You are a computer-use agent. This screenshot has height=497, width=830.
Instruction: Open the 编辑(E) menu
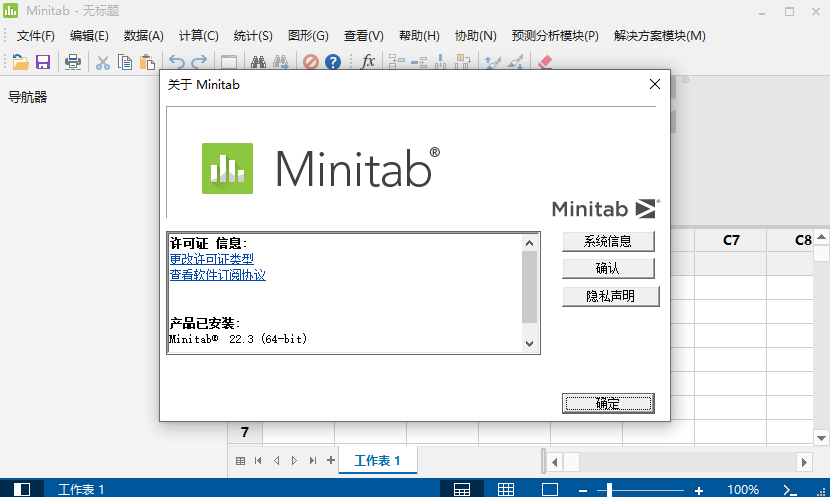pos(89,36)
